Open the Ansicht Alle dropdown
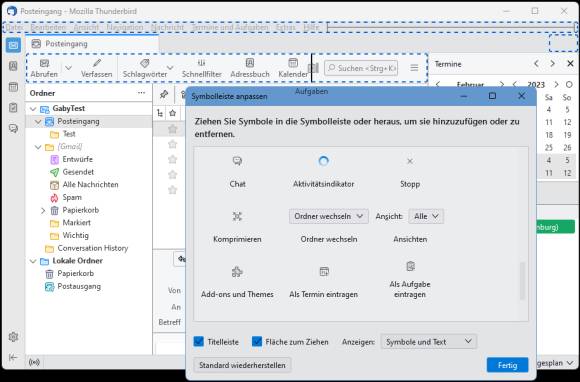 pos(426,216)
